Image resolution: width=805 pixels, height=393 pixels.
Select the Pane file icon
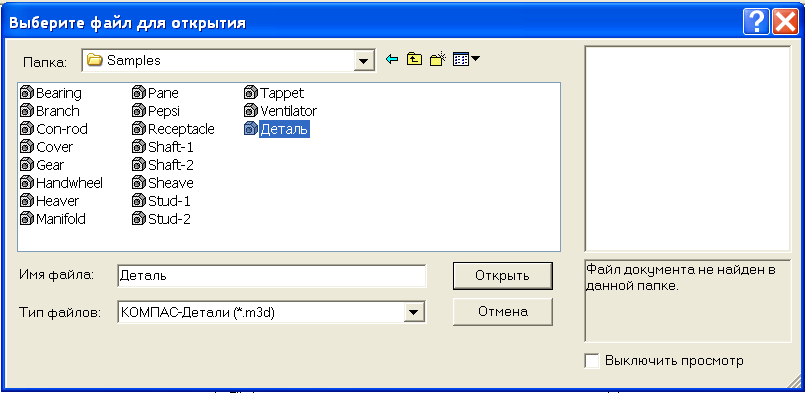click(139, 93)
